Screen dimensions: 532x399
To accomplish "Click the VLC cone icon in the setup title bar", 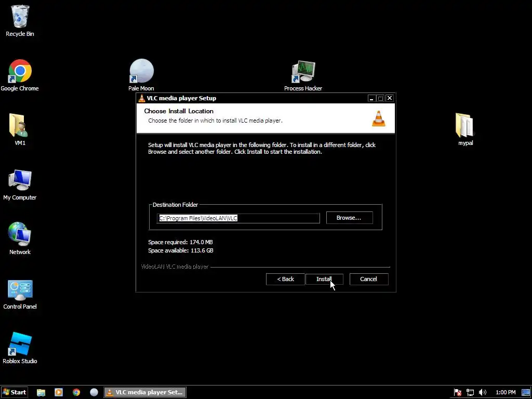I will (141, 98).
